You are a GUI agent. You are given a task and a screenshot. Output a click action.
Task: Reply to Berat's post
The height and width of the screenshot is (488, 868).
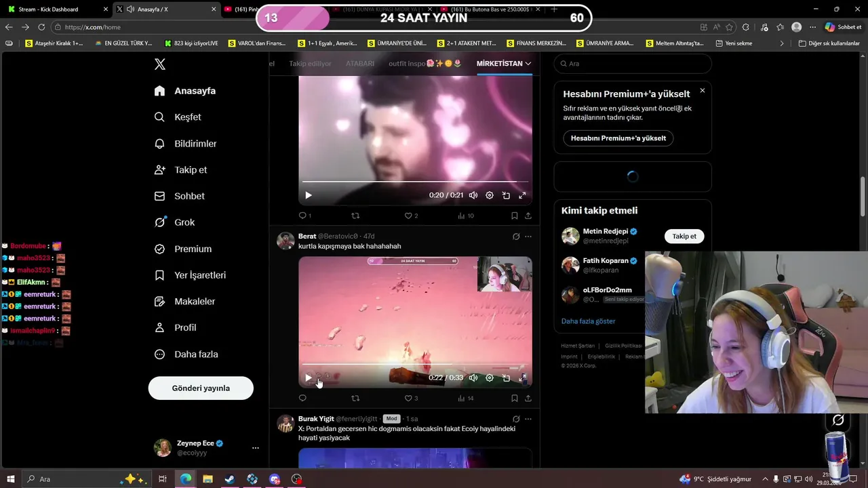pyautogui.click(x=302, y=398)
